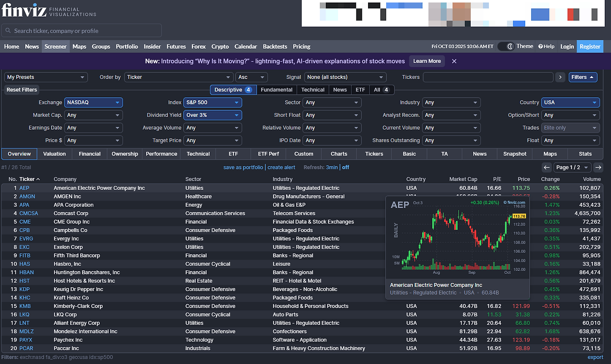The image size is (611, 364).
Task: Click the export link
Action: point(595,357)
